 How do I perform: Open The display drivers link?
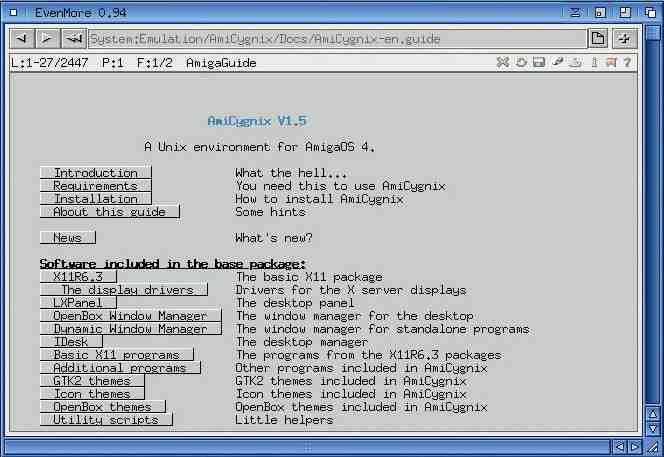tap(124, 290)
